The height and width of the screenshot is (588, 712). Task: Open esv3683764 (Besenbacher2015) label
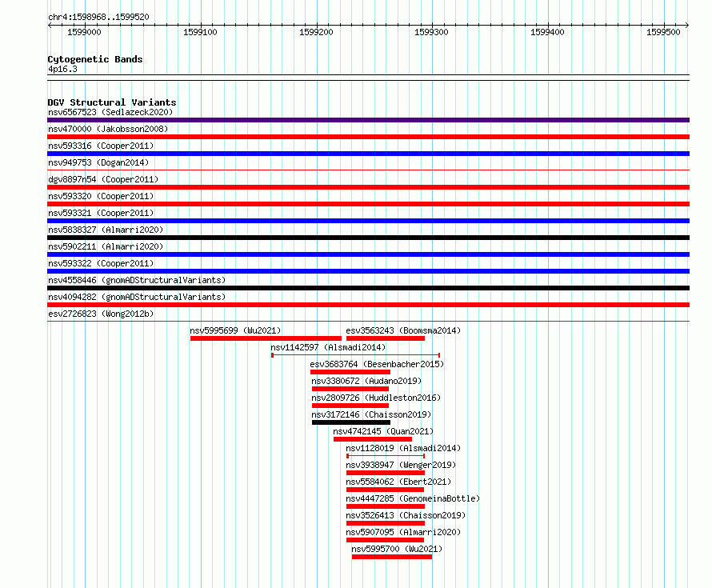pyautogui.click(x=377, y=364)
